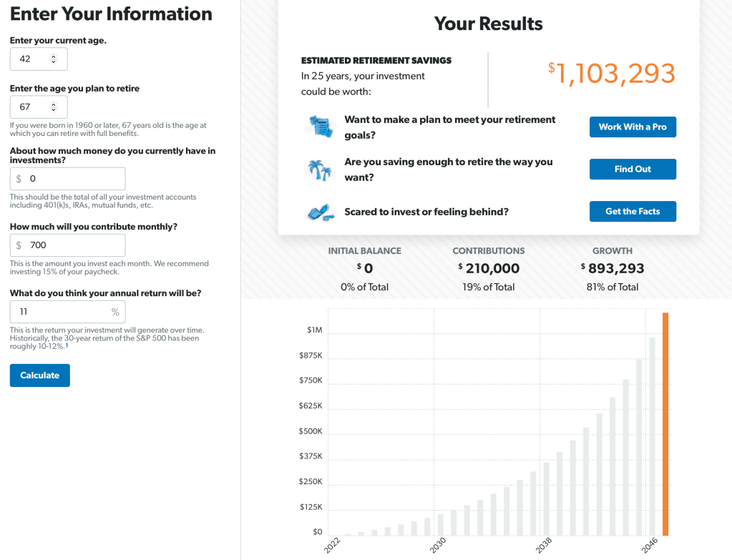Click the blue sandals icon
The height and width of the screenshot is (560, 732).
click(320, 212)
